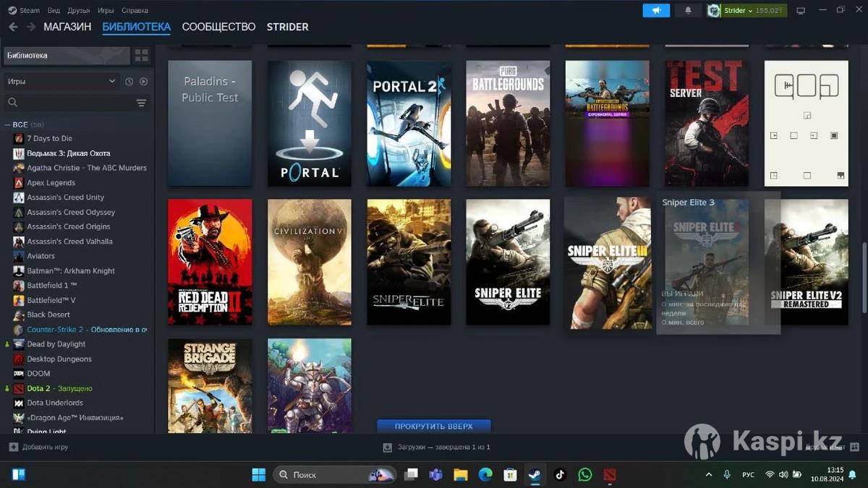The image size is (868, 488).
Task: Click Добавить игру at bottom left
Action: coord(39,447)
